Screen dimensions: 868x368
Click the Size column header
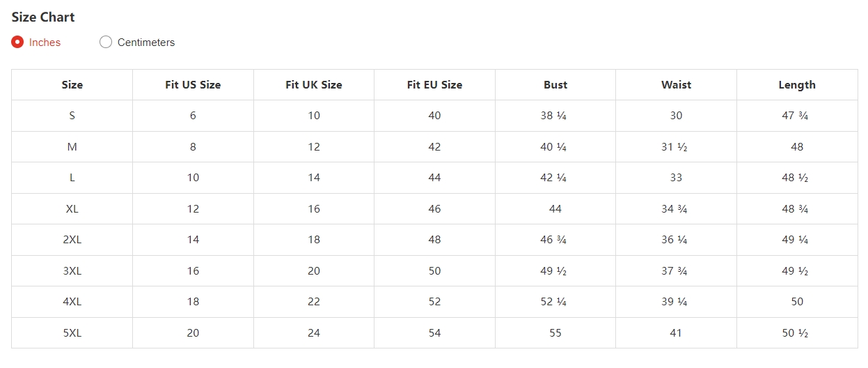[72, 85]
